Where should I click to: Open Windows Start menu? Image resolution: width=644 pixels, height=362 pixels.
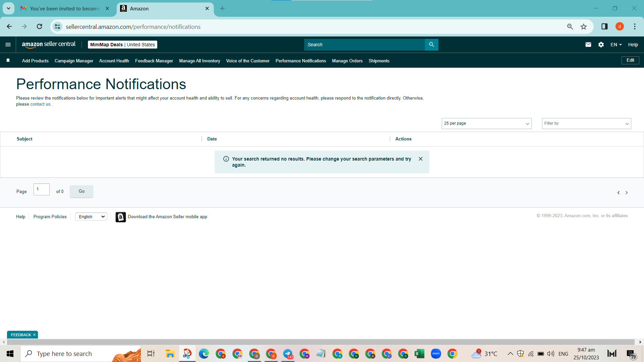tap(10, 354)
